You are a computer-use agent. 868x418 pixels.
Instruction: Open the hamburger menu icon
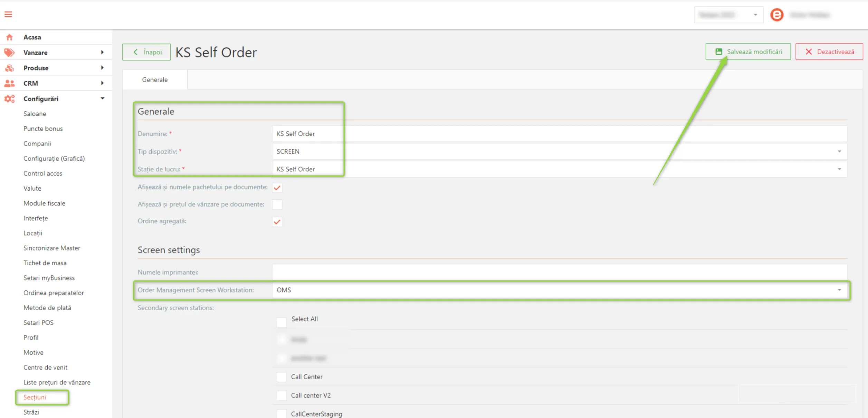pos(8,14)
